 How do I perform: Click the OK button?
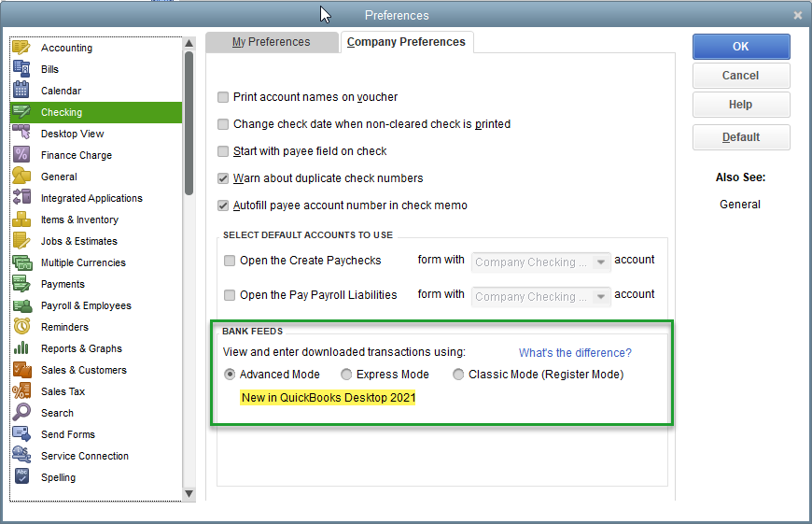tap(740, 46)
